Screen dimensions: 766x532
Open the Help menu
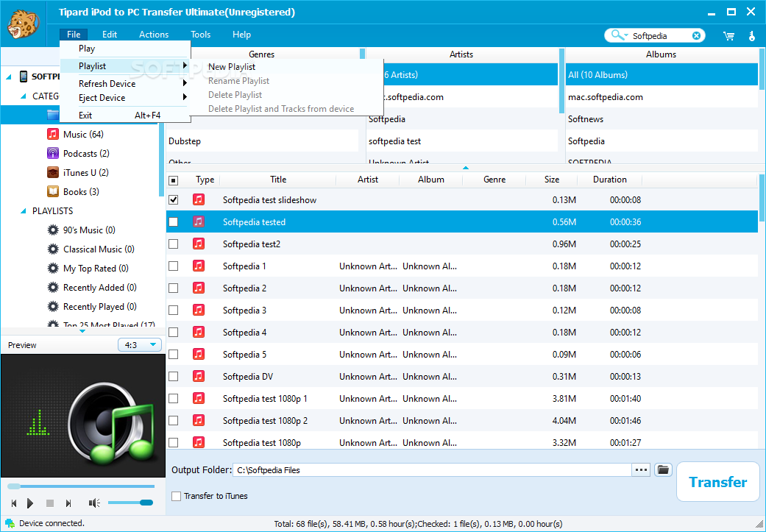click(241, 34)
